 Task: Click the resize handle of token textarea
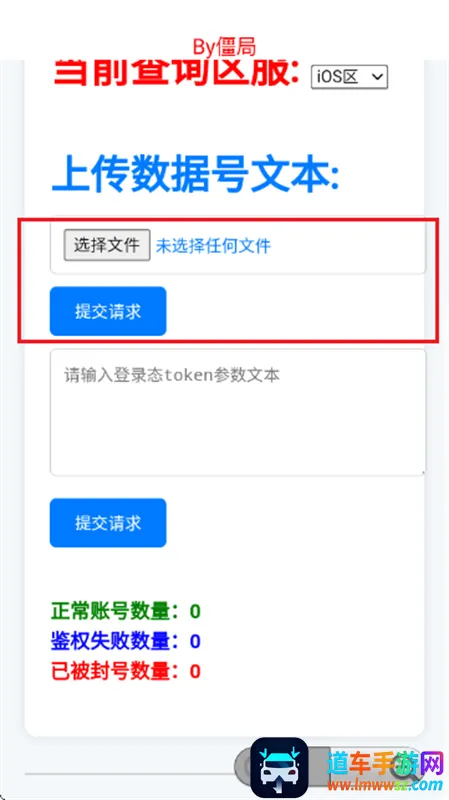[x=421, y=472]
